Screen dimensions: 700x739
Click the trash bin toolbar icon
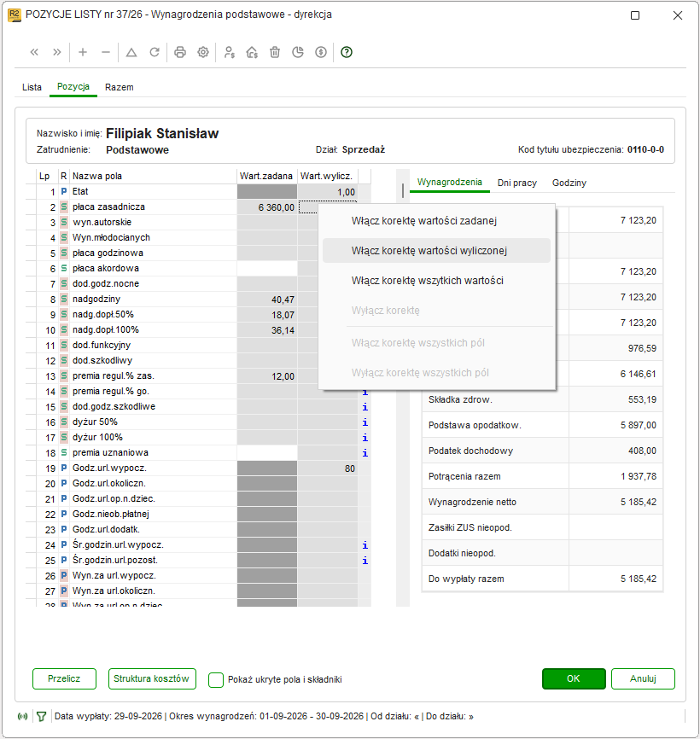(275, 52)
